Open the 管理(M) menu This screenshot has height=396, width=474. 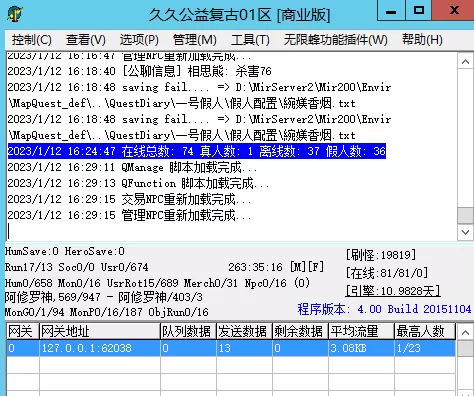[x=195, y=40]
